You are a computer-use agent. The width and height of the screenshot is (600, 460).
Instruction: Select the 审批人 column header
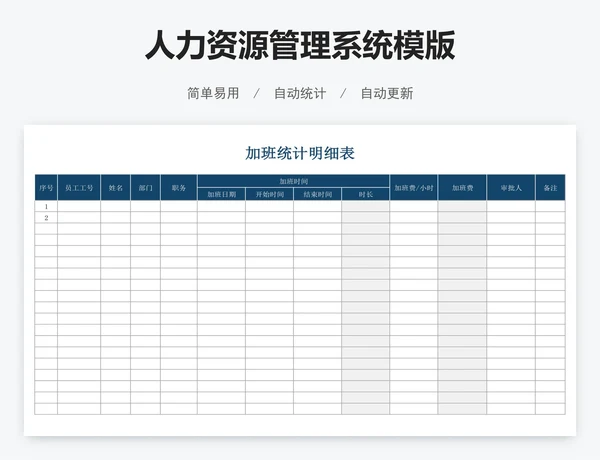click(511, 188)
